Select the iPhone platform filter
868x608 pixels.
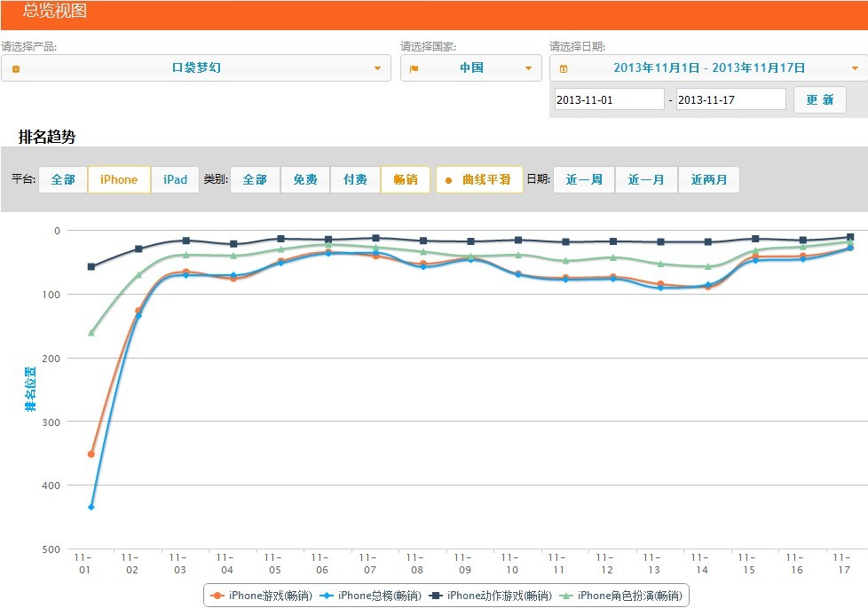pyautogui.click(x=119, y=179)
